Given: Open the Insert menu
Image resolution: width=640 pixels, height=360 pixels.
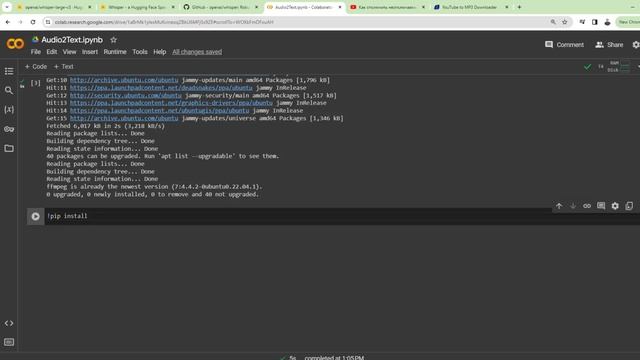Looking at the screenshot, I should (x=90, y=52).
